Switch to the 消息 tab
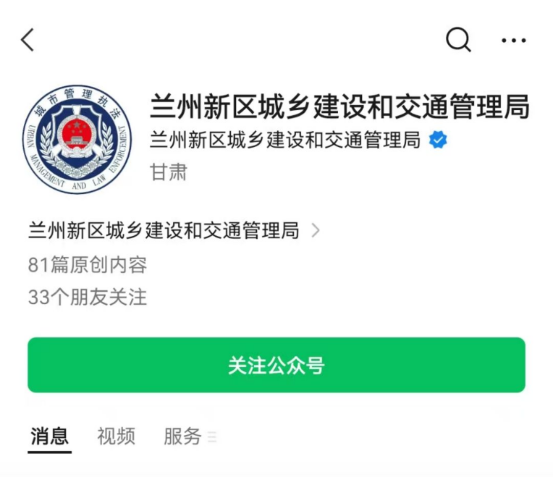 pyautogui.click(x=50, y=436)
